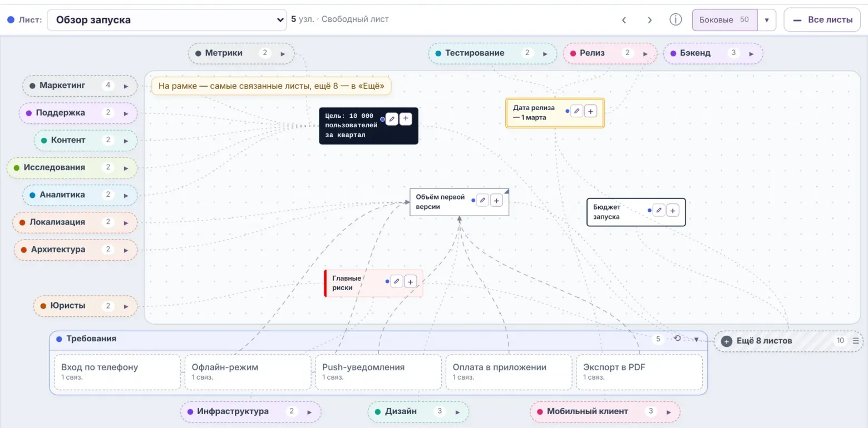Collapse the «Требования» panel with its triangle
This screenshot has width=868, height=428.
click(696, 339)
